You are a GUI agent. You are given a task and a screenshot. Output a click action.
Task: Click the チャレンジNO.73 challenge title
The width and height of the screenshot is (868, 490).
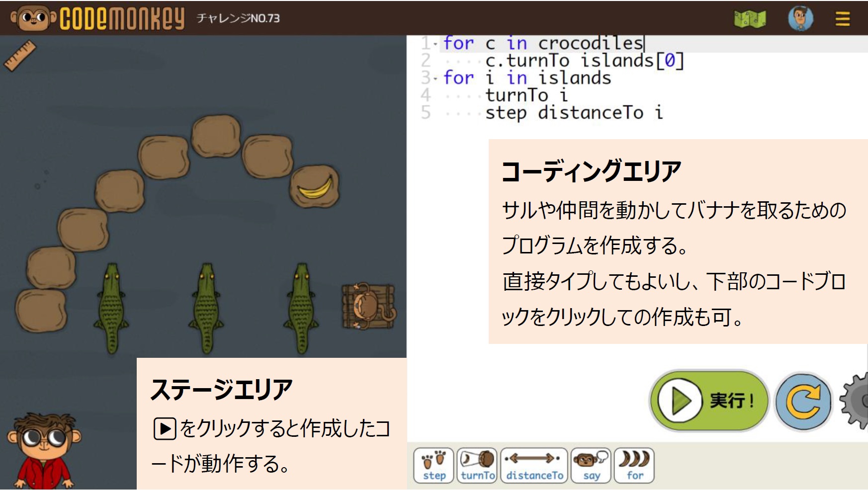pos(238,18)
